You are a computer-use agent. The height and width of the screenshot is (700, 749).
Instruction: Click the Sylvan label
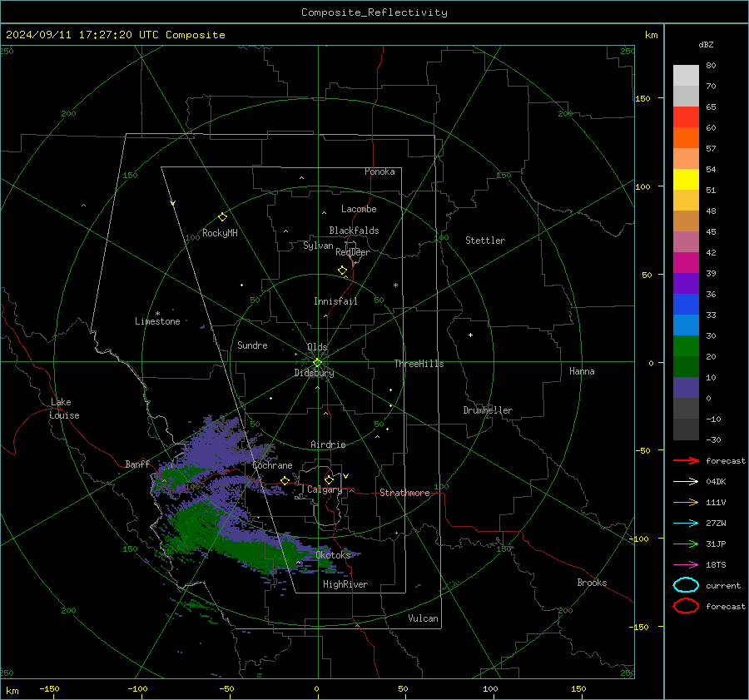point(318,246)
